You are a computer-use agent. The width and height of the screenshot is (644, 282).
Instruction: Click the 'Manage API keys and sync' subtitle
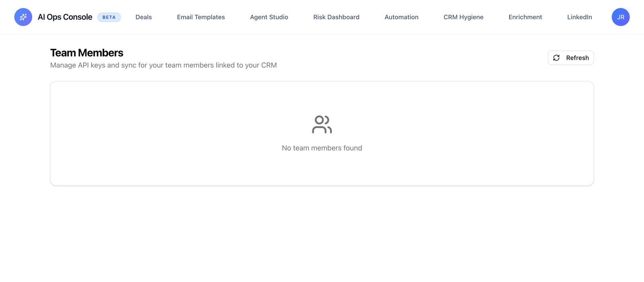click(163, 65)
